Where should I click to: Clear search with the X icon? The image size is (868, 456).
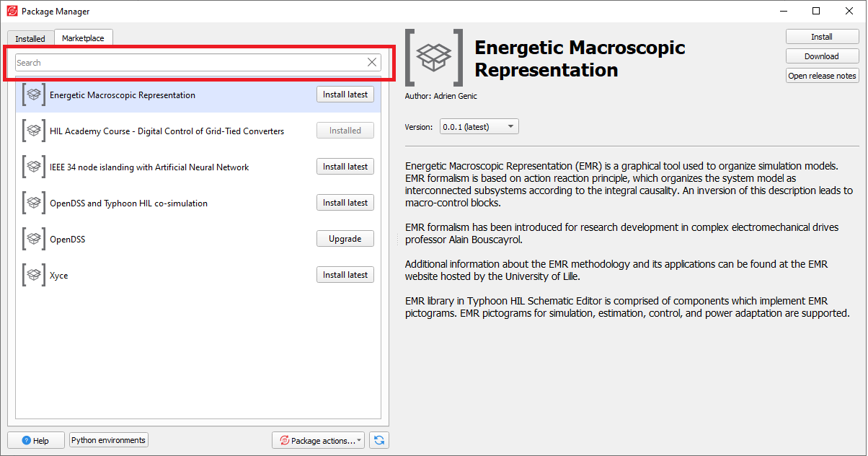pyautogui.click(x=372, y=63)
